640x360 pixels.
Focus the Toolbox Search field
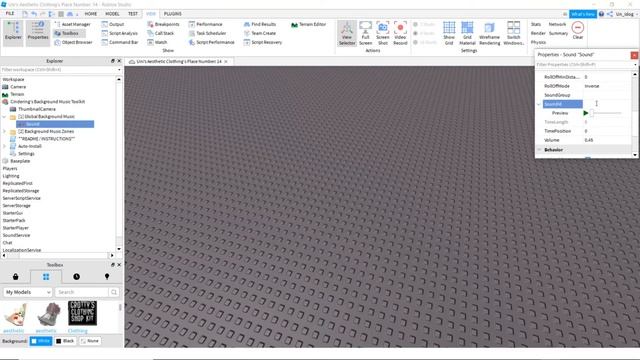(82, 292)
